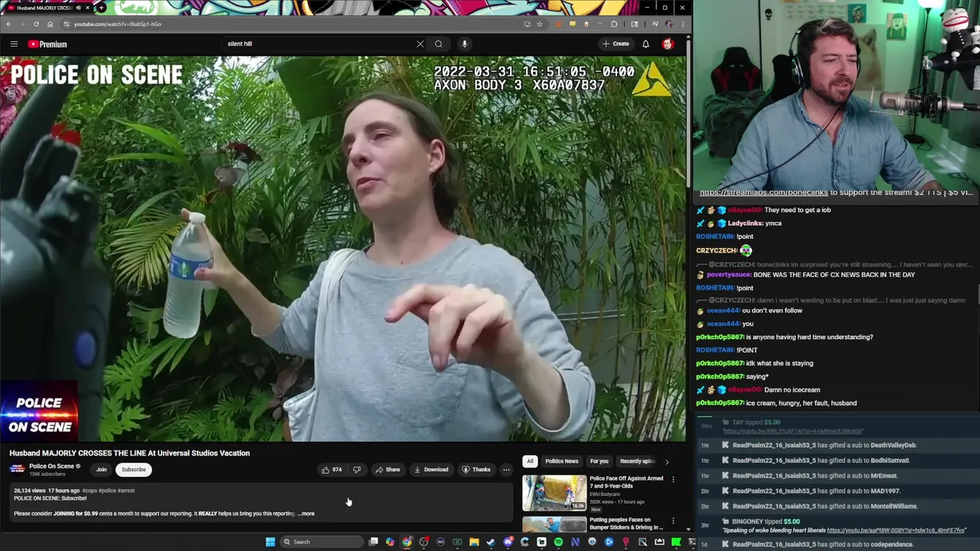Viewport: 980px width, 551px height.
Task: Click the Thanks button
Action: (x=476, y=470)
